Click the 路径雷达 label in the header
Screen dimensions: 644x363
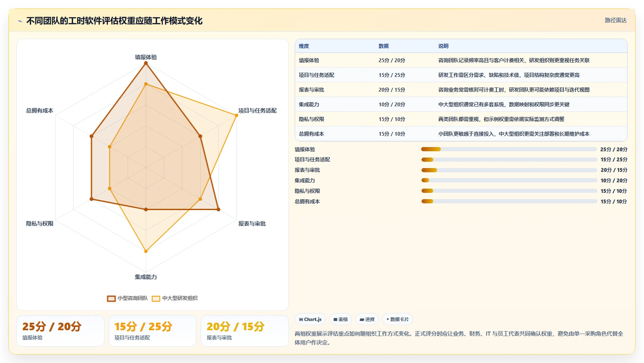point(615,20)
